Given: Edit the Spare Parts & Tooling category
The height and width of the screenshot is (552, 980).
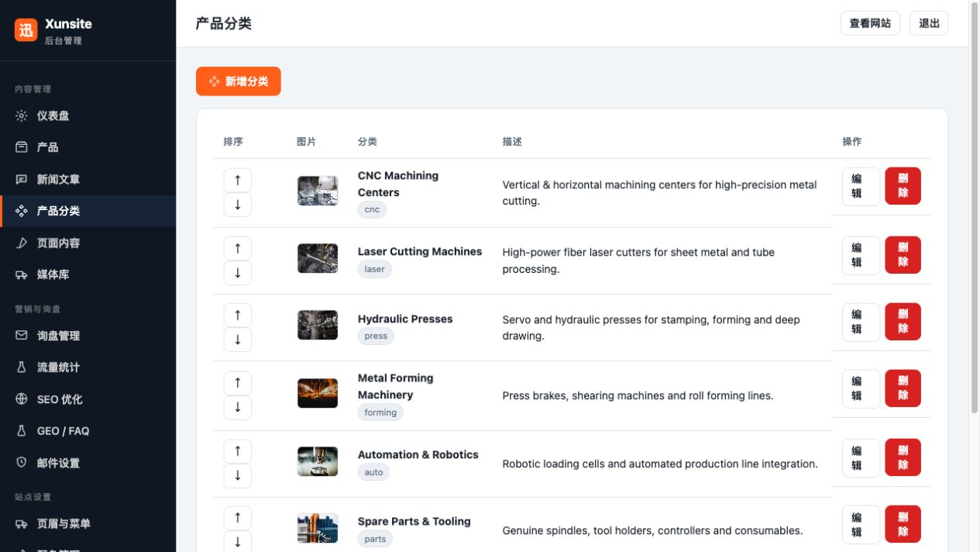Looking at the screenshot, I should coord(861,525).
